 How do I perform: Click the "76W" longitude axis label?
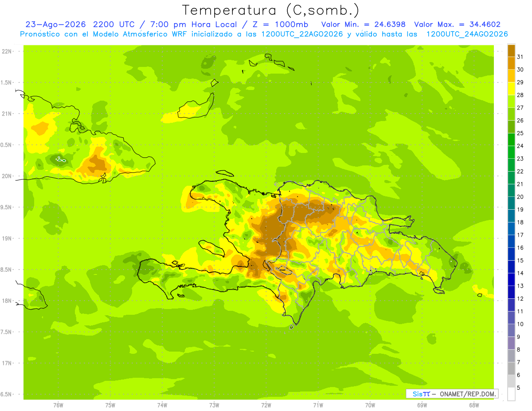tap(58, 405)
